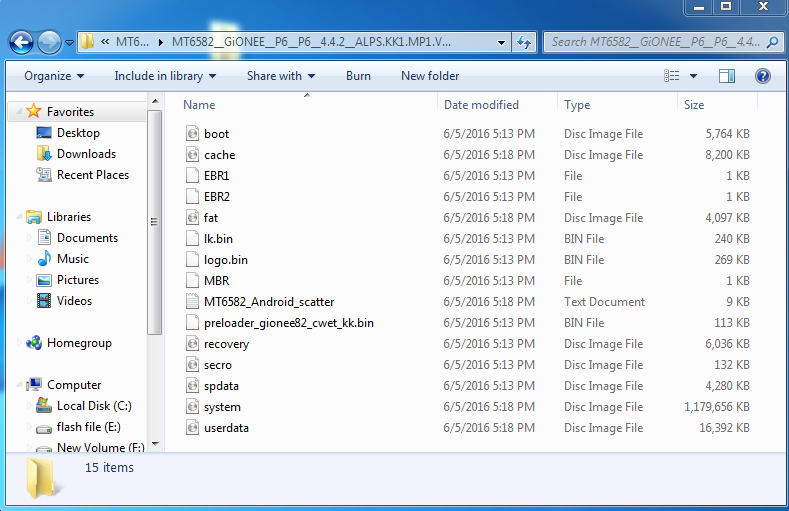Viewport: 789px width, 511px height.
Task: Create a New folder
Action: (x=430, y=76)
